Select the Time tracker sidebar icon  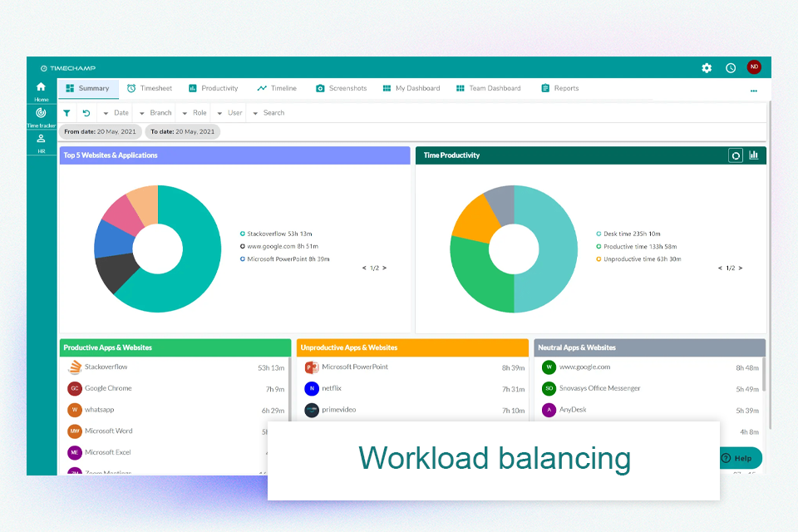(40, 114)
